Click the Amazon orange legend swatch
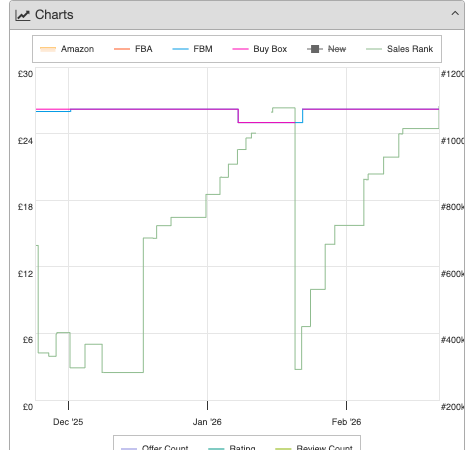The image size is (474, 450). 48,49
